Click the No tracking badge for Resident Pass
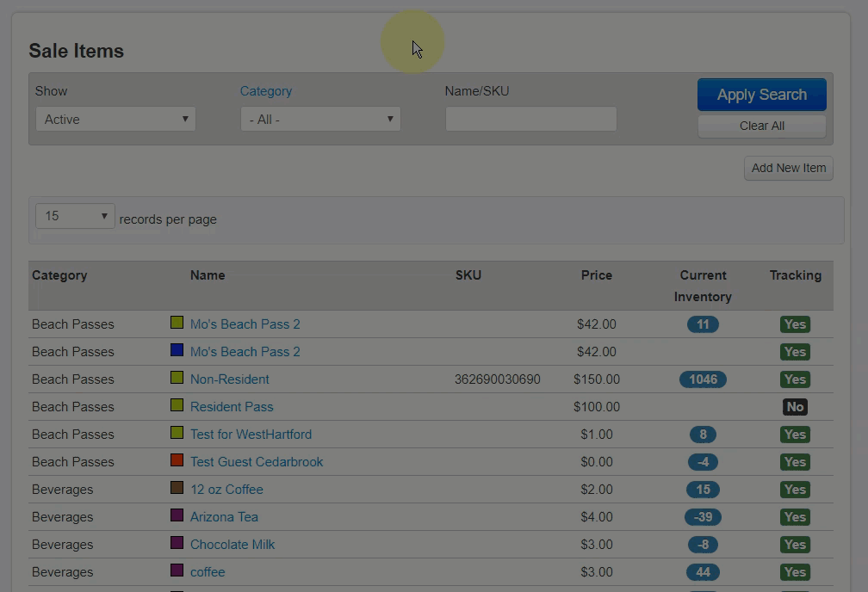Image resolution: width=868 pixels, height=592 pixels. click(795, 406)
